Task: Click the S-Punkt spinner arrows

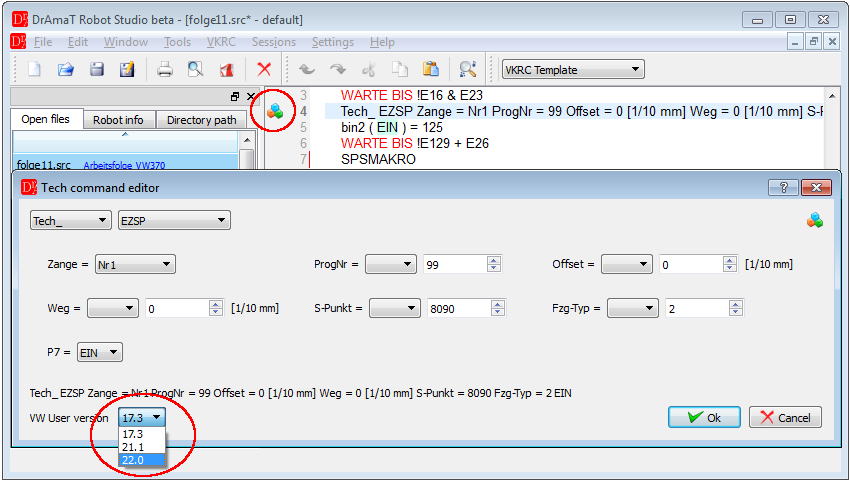Action: click(498, 308)
